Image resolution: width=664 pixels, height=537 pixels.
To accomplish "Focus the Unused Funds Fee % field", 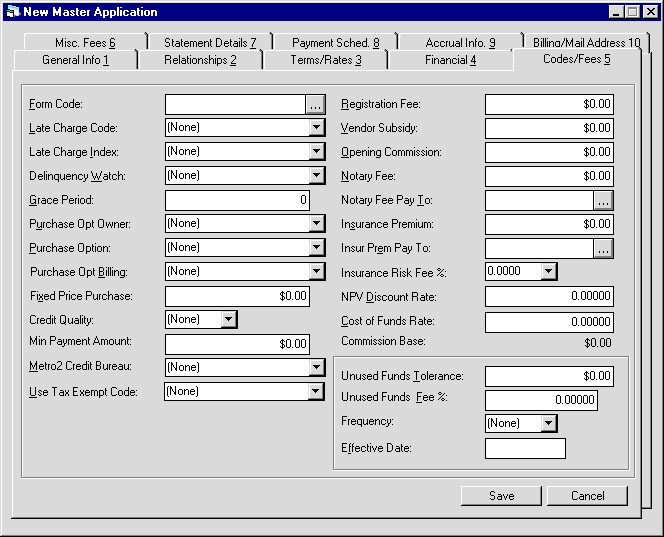I will point(541,400).
